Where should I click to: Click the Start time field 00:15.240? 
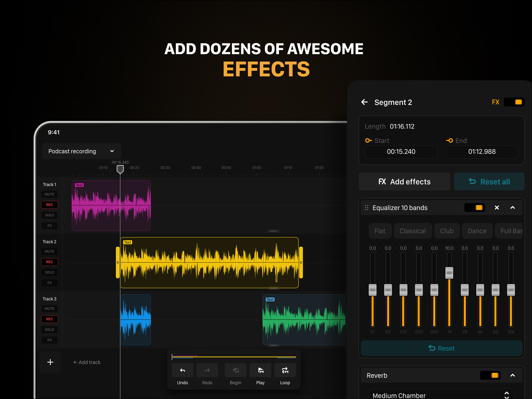click(x=401, y=152)
